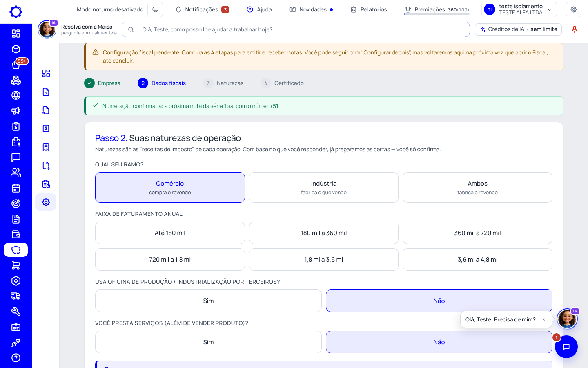Open the clipboard dollar icon in sidebar

pyautogui.click(x=16, y=126)
